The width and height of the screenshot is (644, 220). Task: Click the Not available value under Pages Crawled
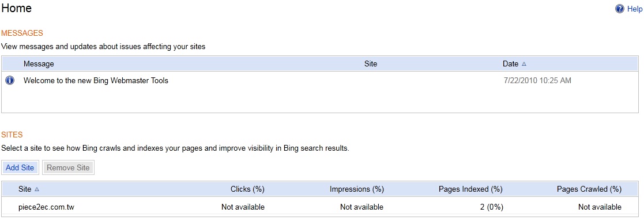tap(600, 207)
